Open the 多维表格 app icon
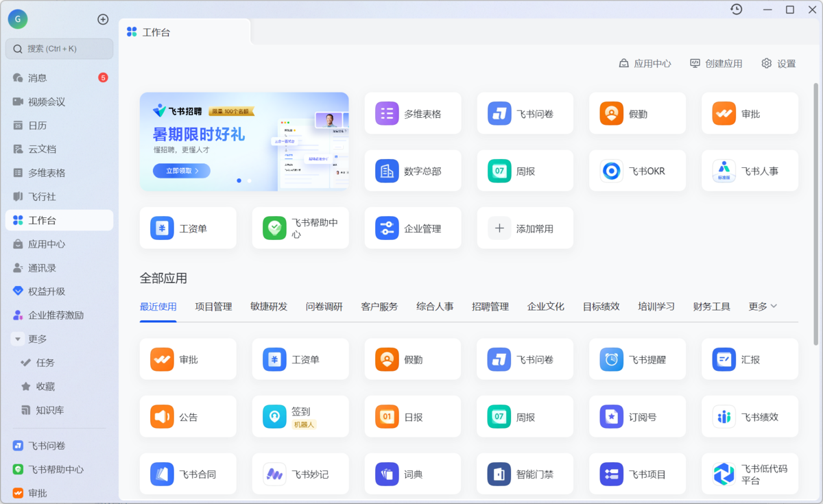This screenshot has height=504, width=823. [387, 114]
